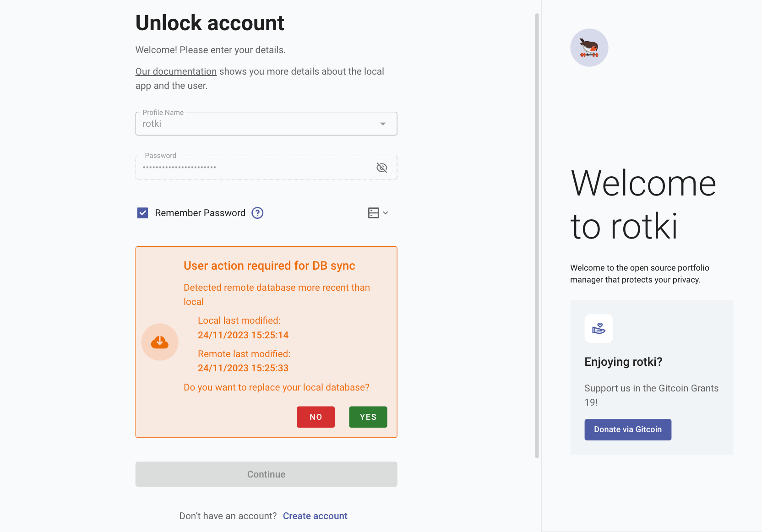Open the Our documentation link

click(176, 71)
